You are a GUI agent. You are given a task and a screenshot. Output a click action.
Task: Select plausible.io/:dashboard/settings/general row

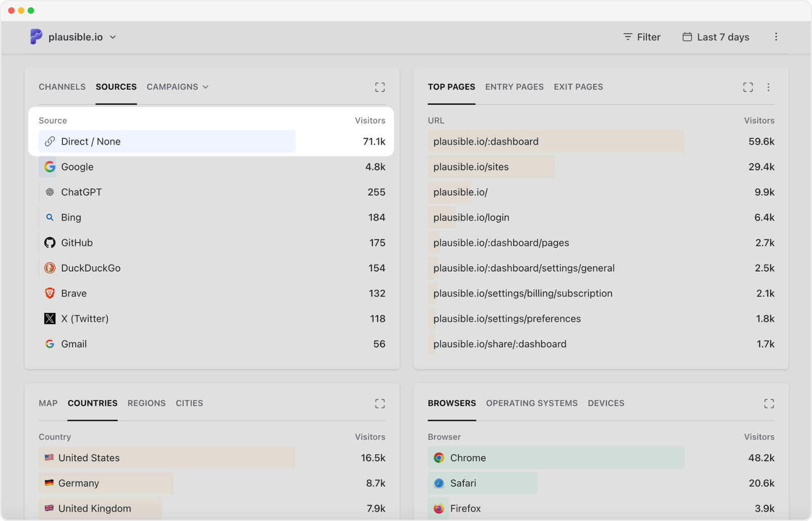pos(601,268)
